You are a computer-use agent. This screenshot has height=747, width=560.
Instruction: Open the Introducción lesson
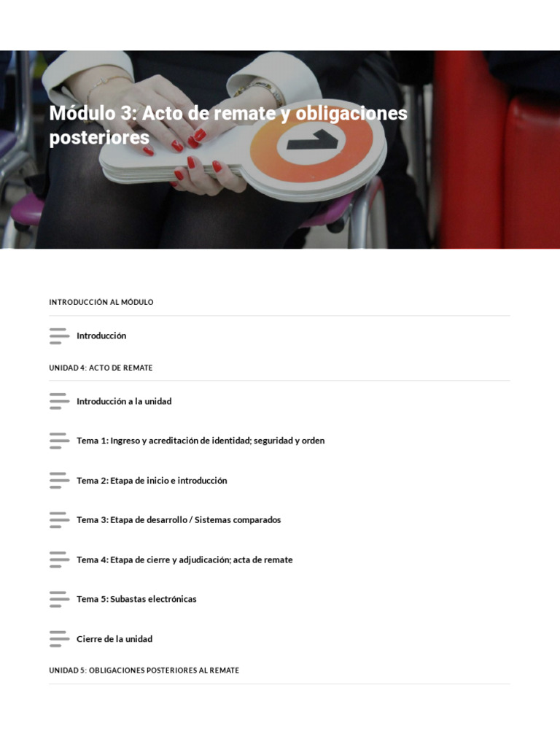(101, 336)
